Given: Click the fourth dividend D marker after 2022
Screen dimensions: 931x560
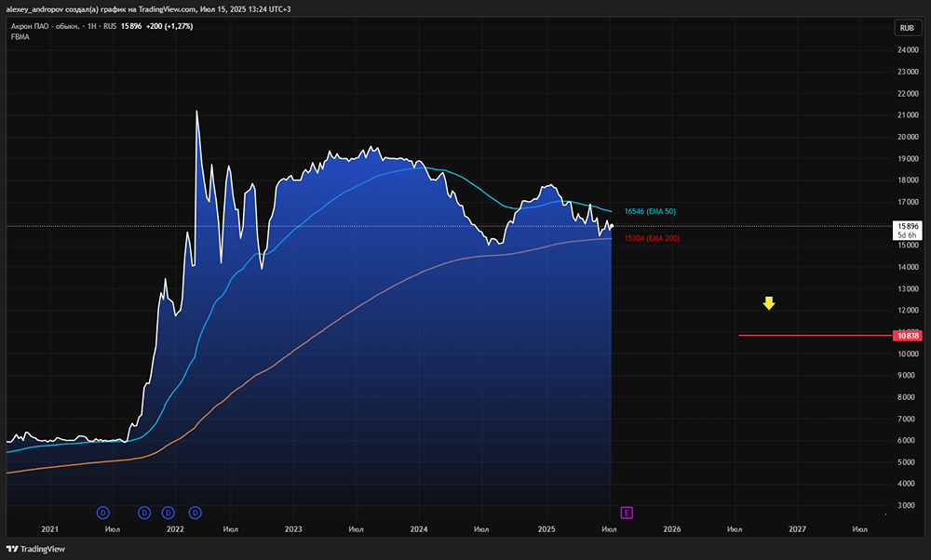Looking at the screenshot, I should (195, 513).
